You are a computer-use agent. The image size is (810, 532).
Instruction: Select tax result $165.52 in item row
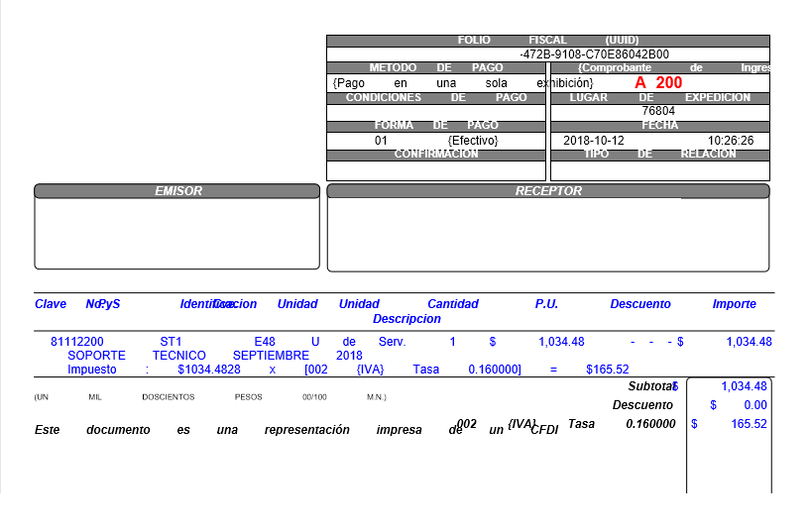pyautogui.click(x=608, y=370)
